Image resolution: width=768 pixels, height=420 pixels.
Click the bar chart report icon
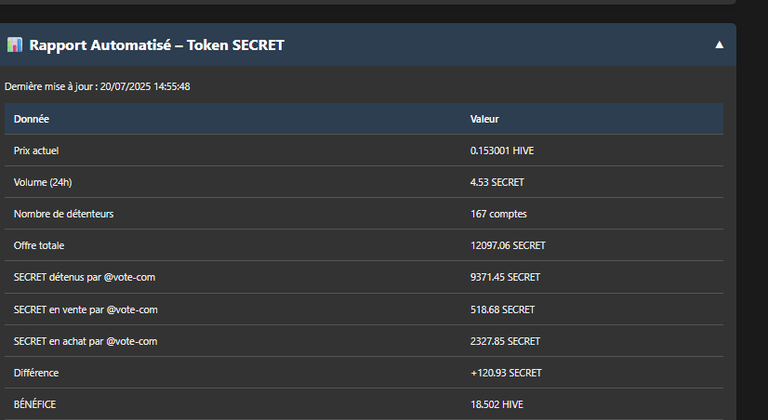coord(15,45)
